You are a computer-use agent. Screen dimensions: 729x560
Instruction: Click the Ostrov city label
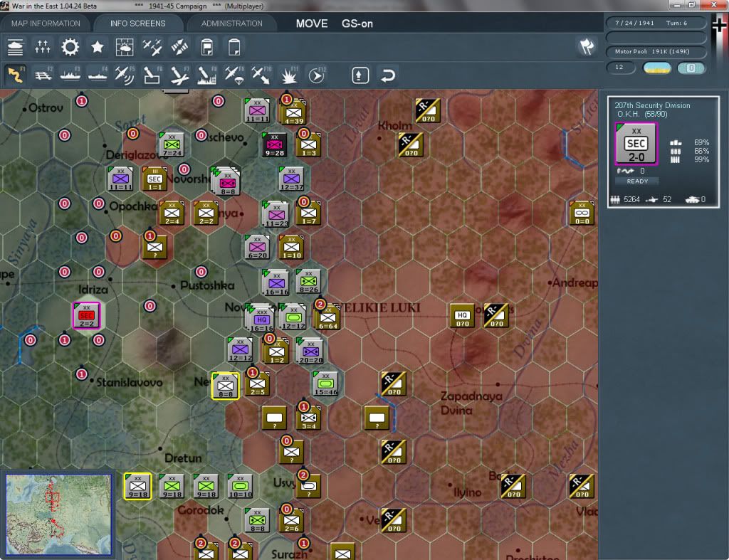[x=46, y=108]
